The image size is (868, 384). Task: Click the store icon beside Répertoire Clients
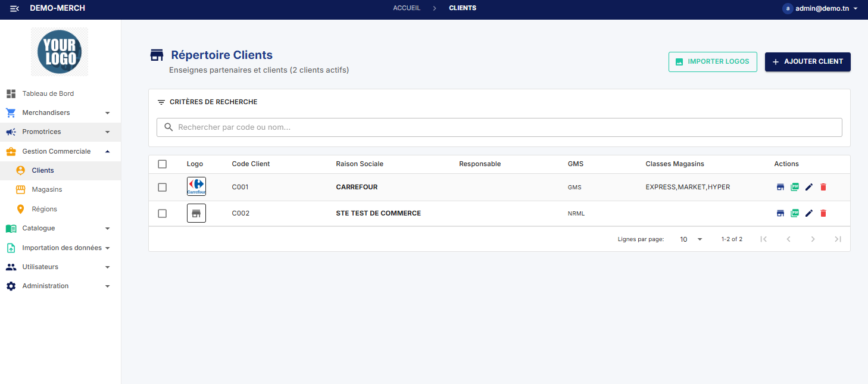point(157,55)
